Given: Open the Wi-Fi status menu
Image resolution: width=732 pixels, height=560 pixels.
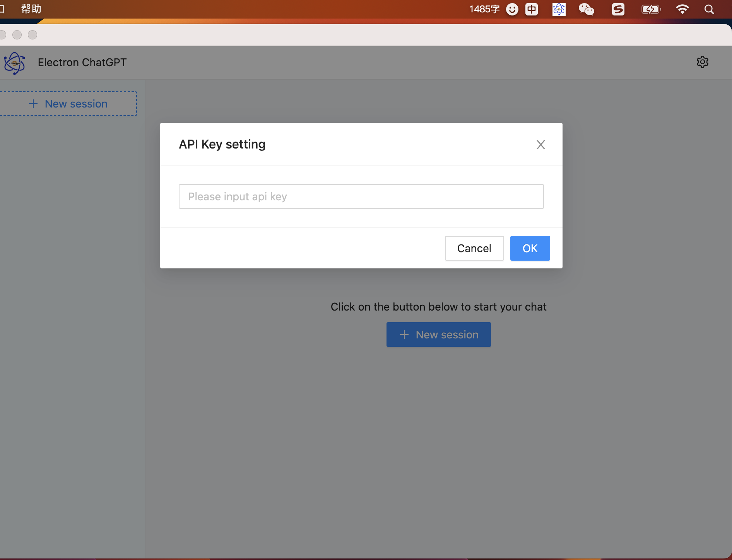Looking at the screenshot, I should pos(682,9).
